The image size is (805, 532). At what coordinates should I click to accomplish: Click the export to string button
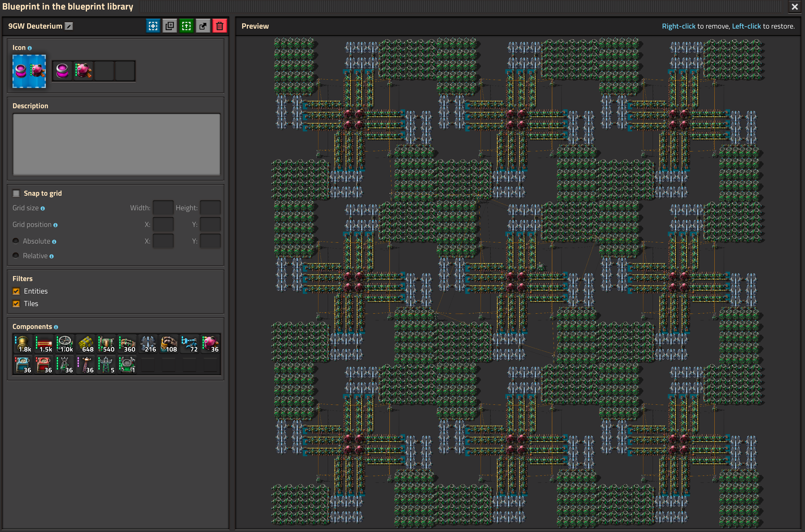[x=203, y=26]
